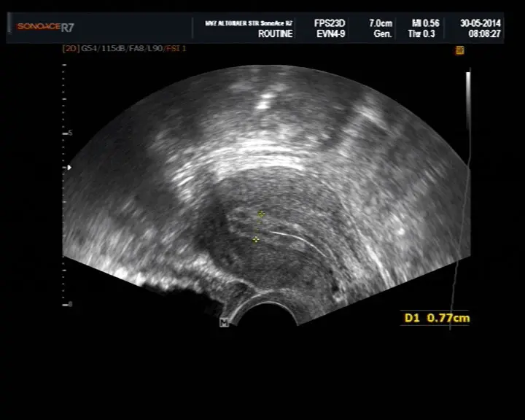Select the ROUTINE preset label

tap(276, 34)
